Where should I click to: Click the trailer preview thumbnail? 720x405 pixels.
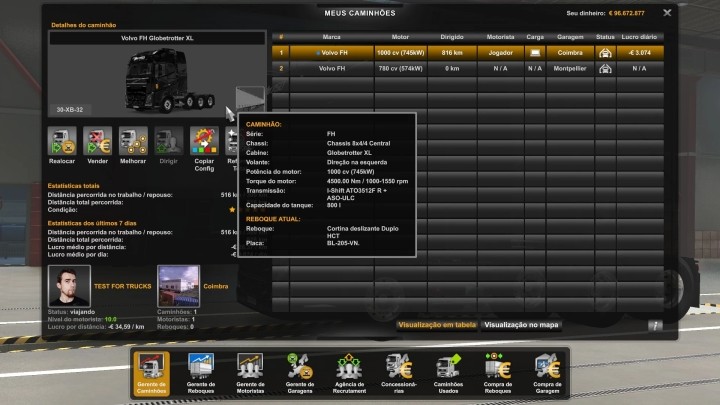tap(250, 98)
